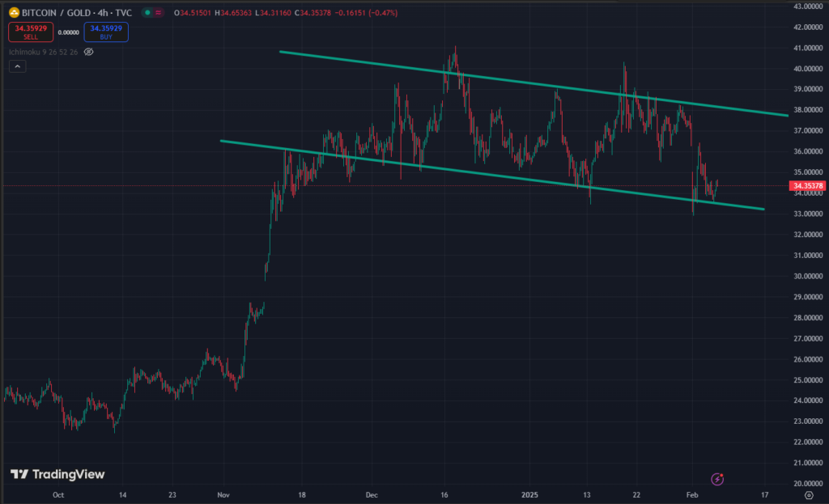Click the current price label 34.35378 on price scale
Viewport: 829px width, 504px height.
(x=807, y=185)
